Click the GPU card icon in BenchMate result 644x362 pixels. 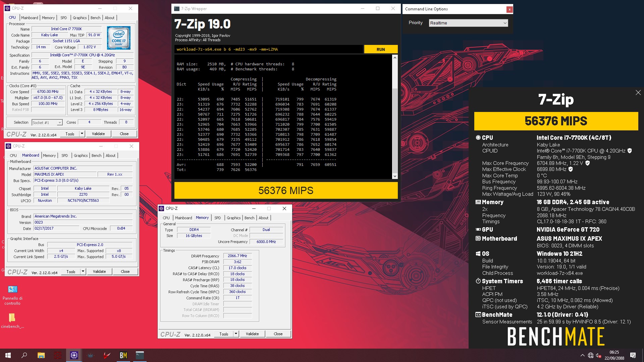pos(478,230)
